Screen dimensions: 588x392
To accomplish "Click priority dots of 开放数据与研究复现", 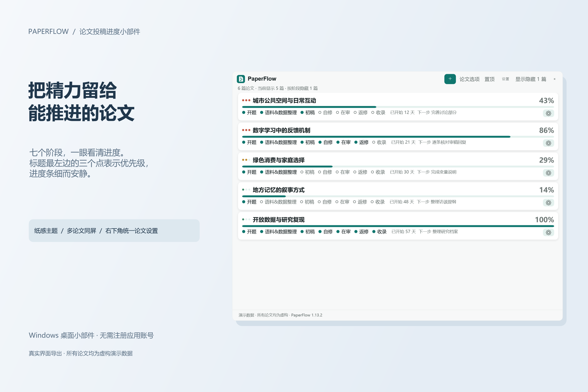I will coord(246,219).
